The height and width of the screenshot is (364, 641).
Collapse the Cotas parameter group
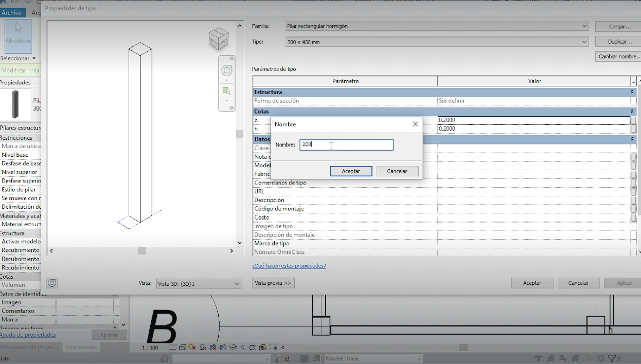[632, 111]
